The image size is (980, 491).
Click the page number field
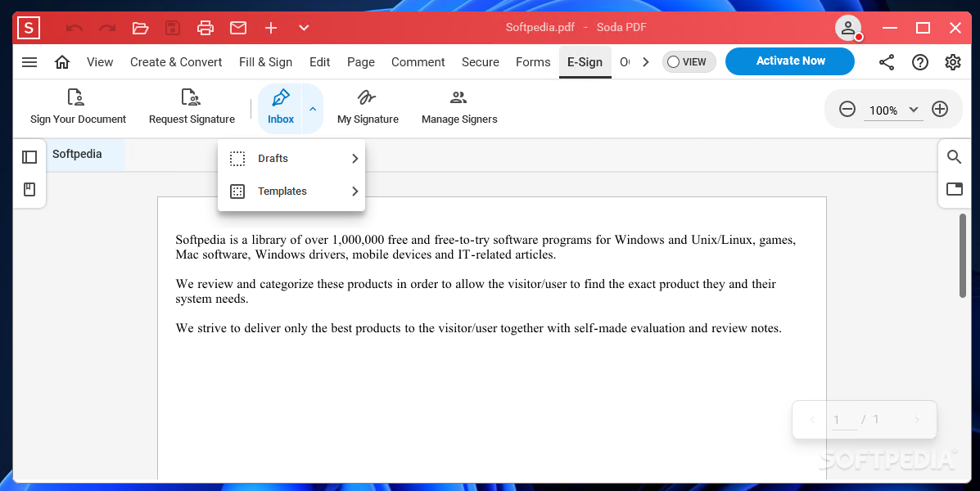point(844,420)
